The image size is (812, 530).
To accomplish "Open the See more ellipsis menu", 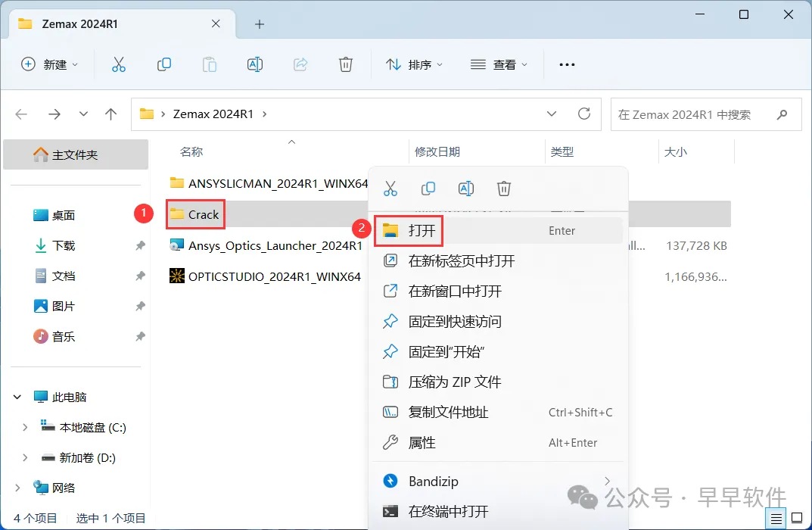I will (x=567, y=64).
